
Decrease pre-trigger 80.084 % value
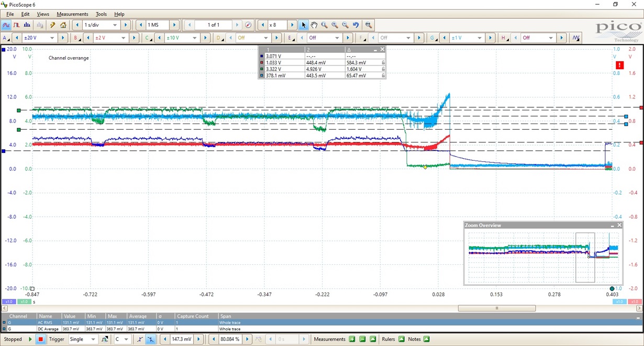click(214, 339)
